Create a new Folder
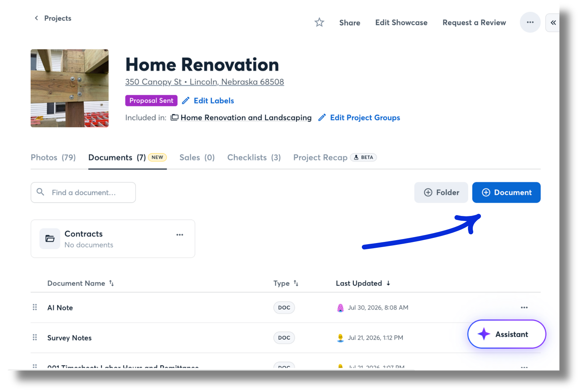 pyautogui.click(x=441, y=193)
